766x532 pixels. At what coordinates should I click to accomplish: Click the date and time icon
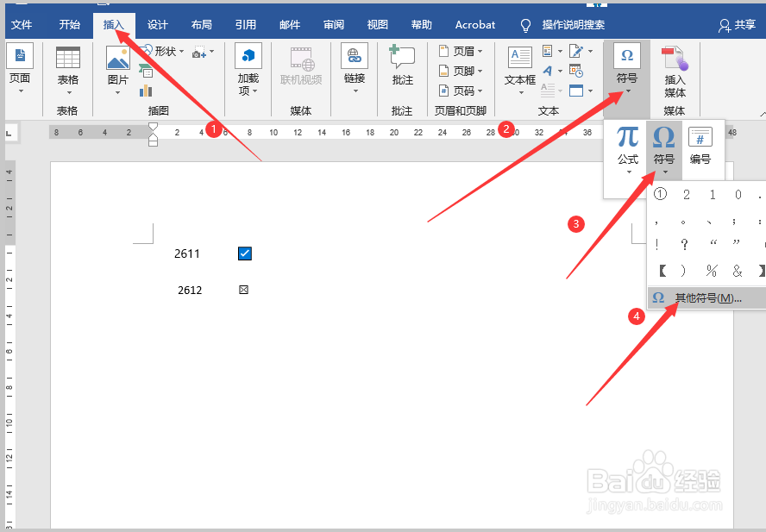pos(576,72)
